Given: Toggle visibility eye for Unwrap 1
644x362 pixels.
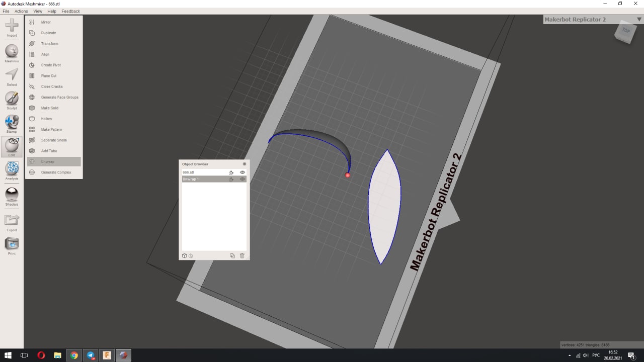Looking at the screenshot, I should 243,179.
